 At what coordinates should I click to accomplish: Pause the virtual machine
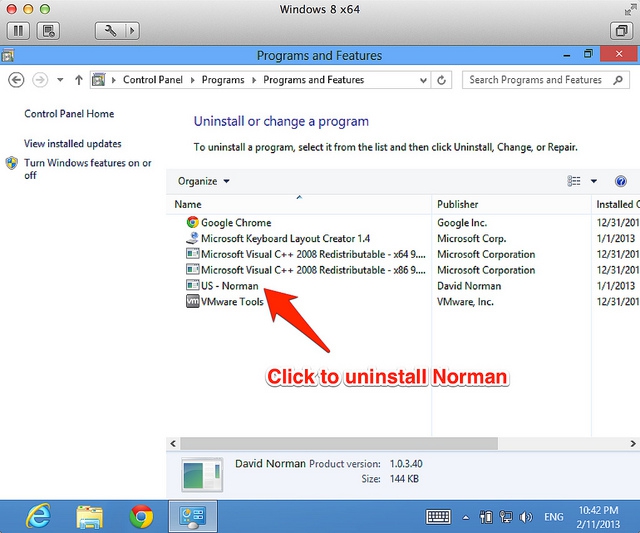(x=18, y=31)
